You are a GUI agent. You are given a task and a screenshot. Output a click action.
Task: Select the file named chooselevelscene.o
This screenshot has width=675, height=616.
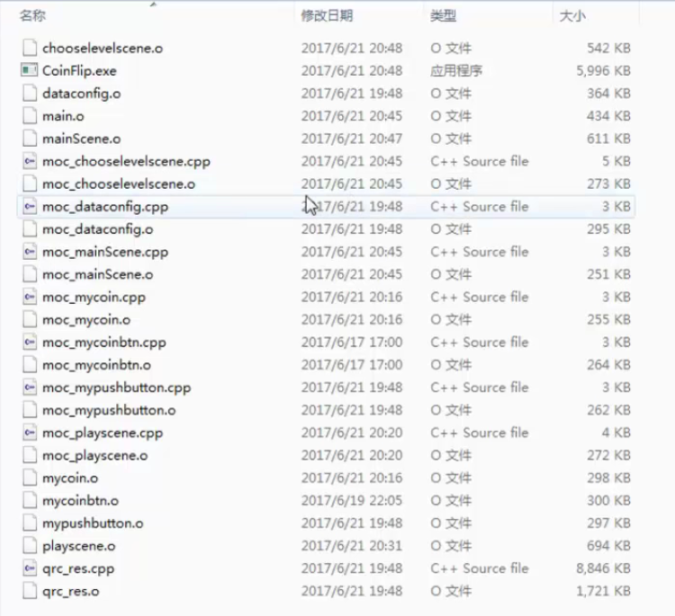coord(103,48)
